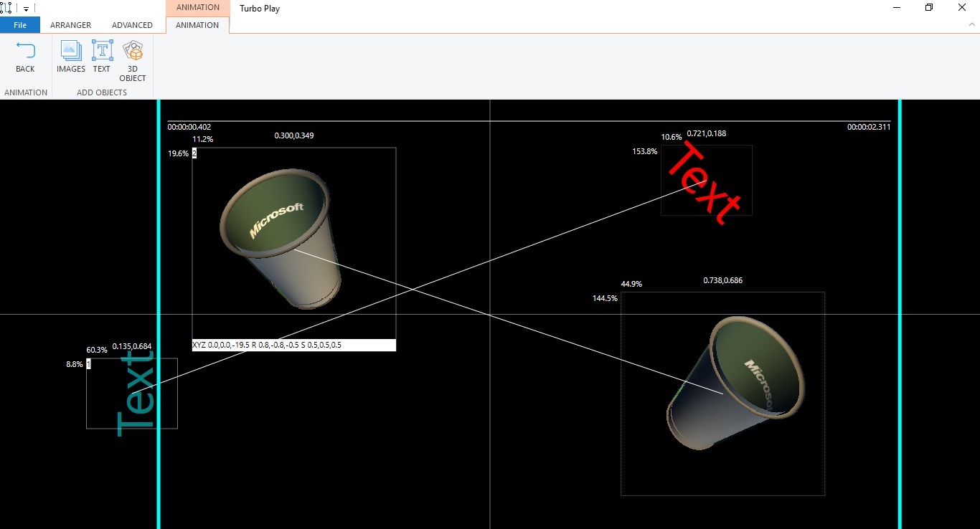980x529 pixels.
Task: Open the File menu
Action: coord(20,25)
